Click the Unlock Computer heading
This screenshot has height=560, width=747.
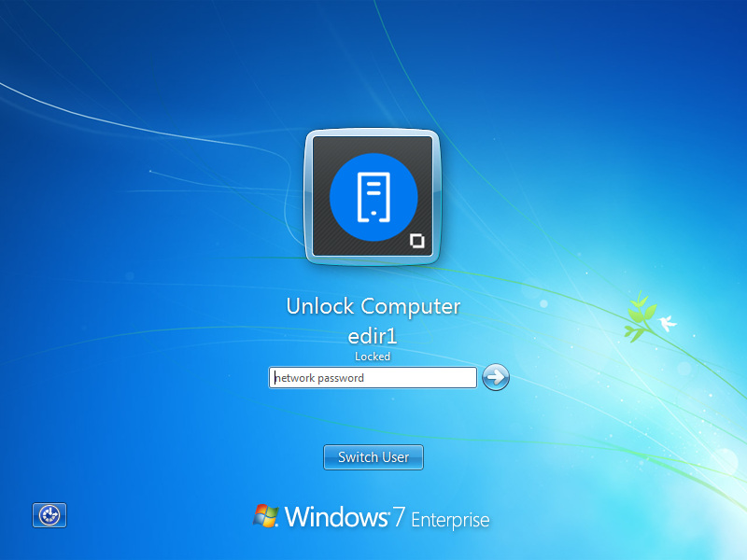point(373,306)
